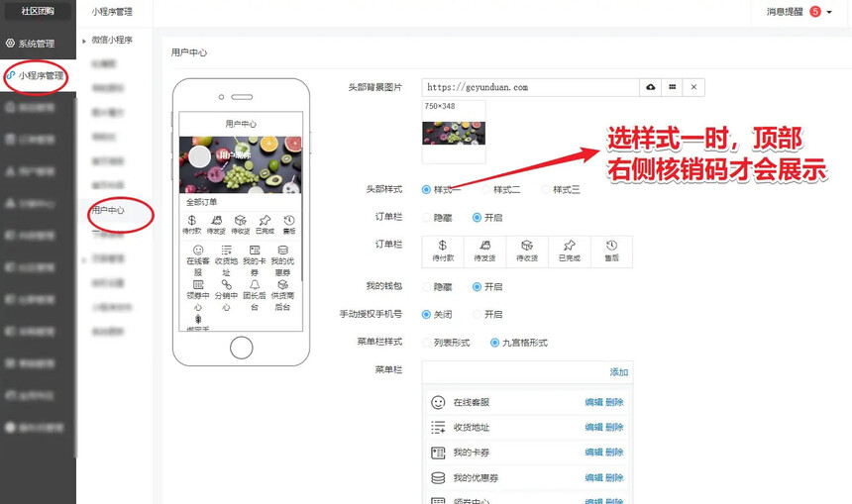Delete the 我的优惠券 menu row

click(x=614, y=478)
